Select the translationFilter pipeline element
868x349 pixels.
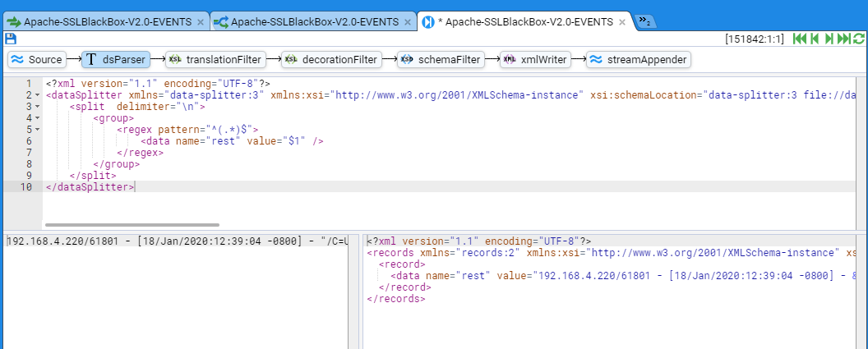(x=215, y=59)
